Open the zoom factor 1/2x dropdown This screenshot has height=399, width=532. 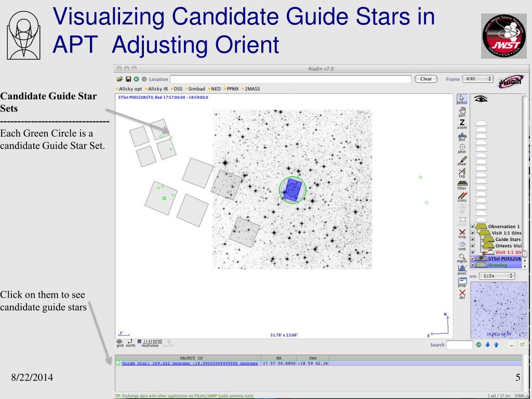click(x=498, y=276)
